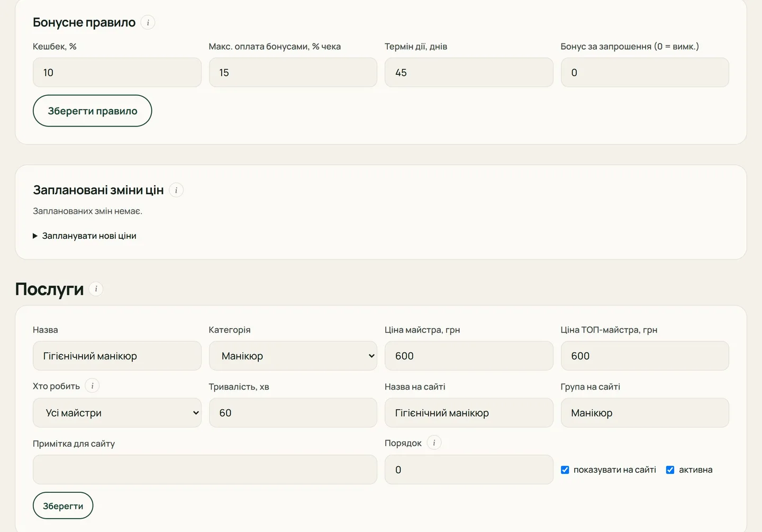This screenshot has height=532, width=762.
Task: Focus Макс. оплата бонусами field
Action: [x=293, y=73]
